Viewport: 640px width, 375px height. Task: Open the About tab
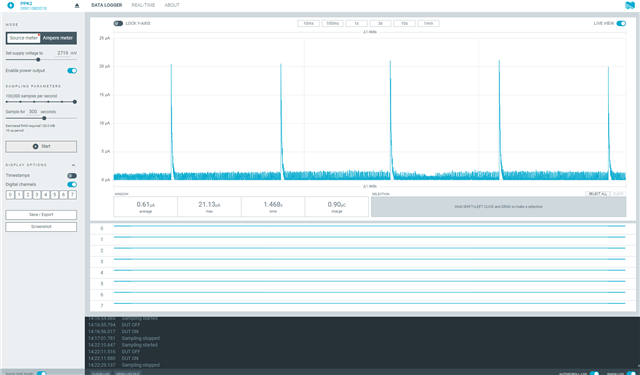172,5
